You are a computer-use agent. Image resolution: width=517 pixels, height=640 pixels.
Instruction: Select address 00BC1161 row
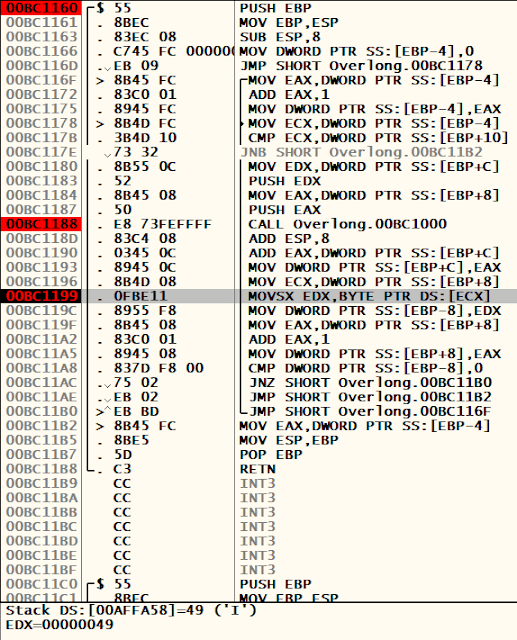coord(41,22)
